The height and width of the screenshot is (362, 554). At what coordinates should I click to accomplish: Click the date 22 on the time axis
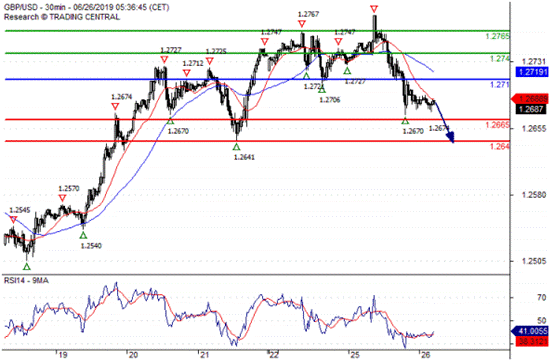click(x=274, y=355)
